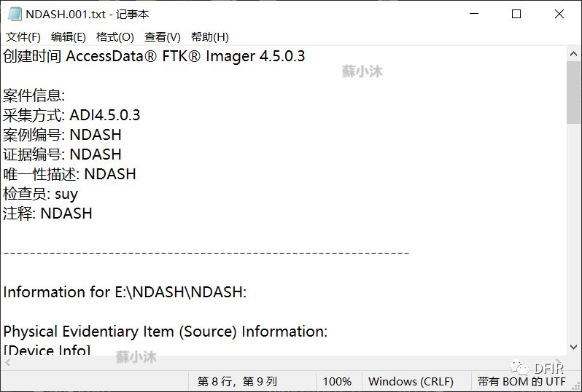The height and width of the screenshot is (392, 582).
Task: Open the 帮助(H) menu
Action: click(x=210, y=37)
